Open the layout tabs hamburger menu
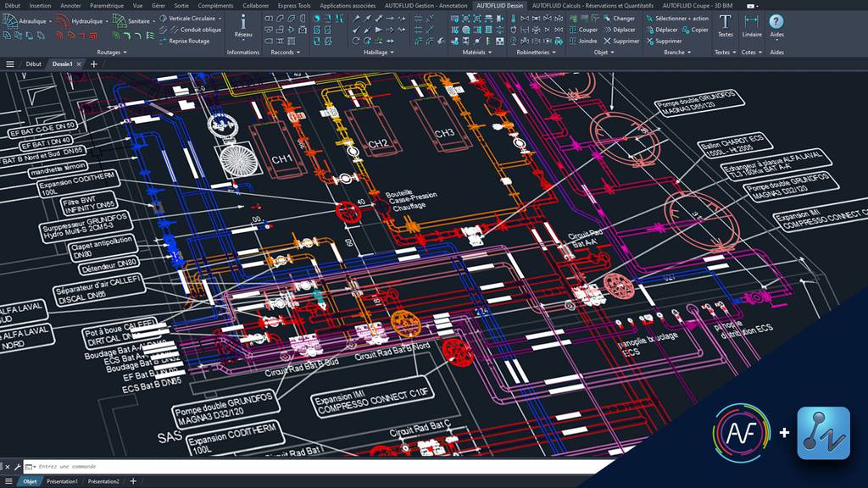The width and height of the screenshot is (868, 488). tap(8, 481)
